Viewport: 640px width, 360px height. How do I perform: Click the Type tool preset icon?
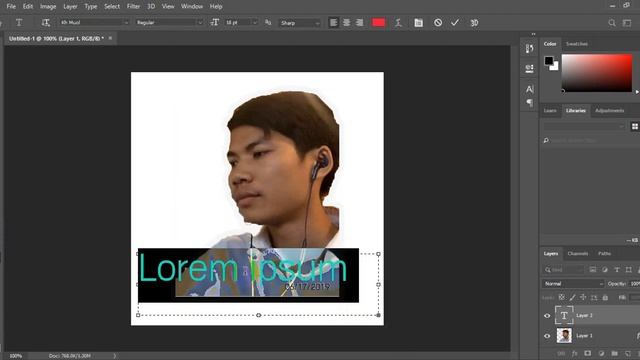(x=19, y=23)
